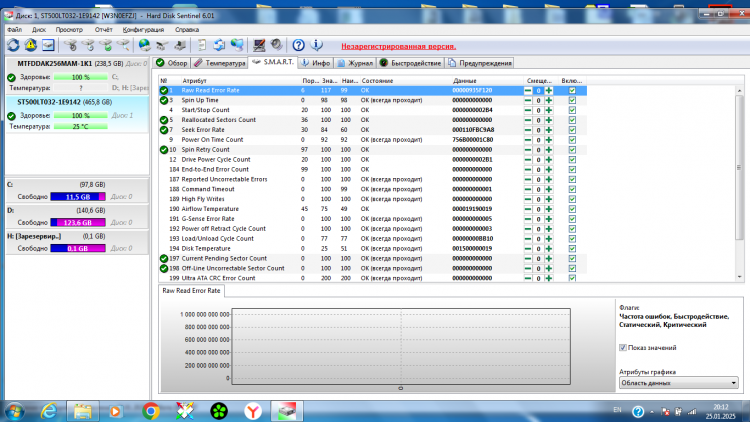This screenshot has width=750, height=422.
Task: Open help via the blue question-mark icon
Action: (298, 45)
